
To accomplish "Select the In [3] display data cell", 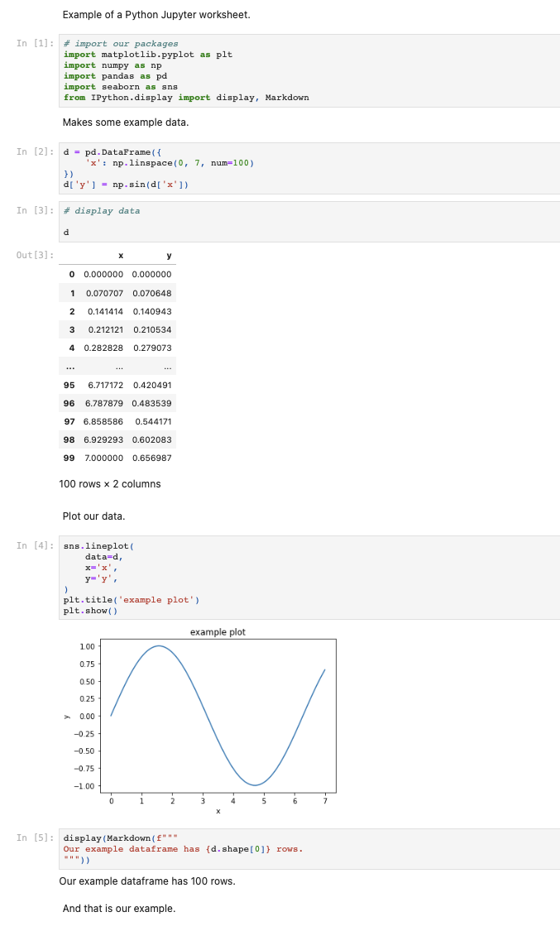I will coord(309,222).
